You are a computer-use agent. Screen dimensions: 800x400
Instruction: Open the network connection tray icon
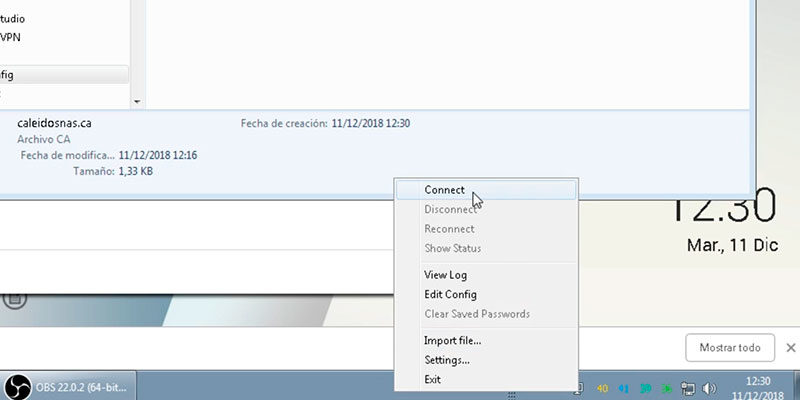click(688, 388)
